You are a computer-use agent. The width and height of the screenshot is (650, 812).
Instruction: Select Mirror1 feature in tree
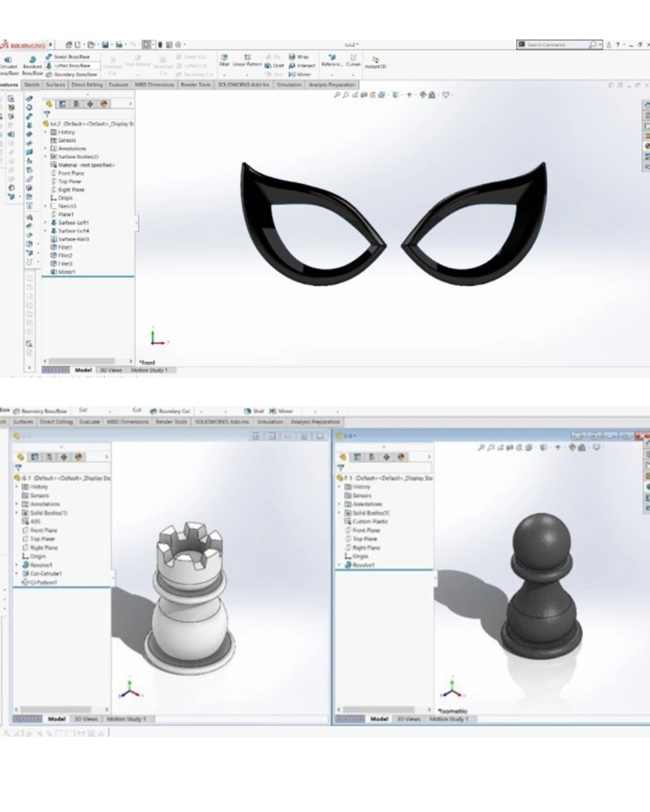click(x=63, y=272)
